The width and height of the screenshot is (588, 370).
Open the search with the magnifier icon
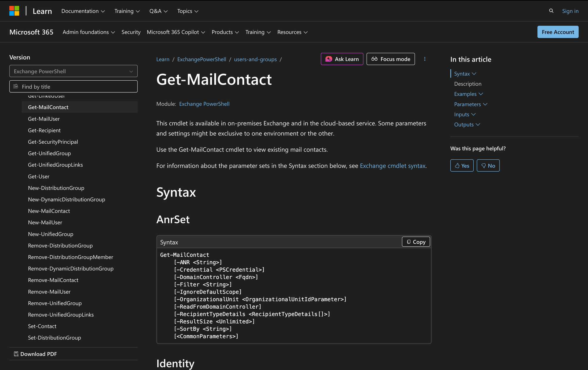(551, 11)
